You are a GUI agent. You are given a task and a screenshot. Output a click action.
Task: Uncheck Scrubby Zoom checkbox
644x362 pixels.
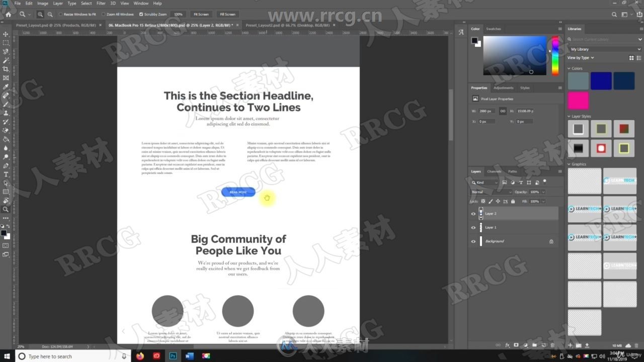[x=141, y=14]
